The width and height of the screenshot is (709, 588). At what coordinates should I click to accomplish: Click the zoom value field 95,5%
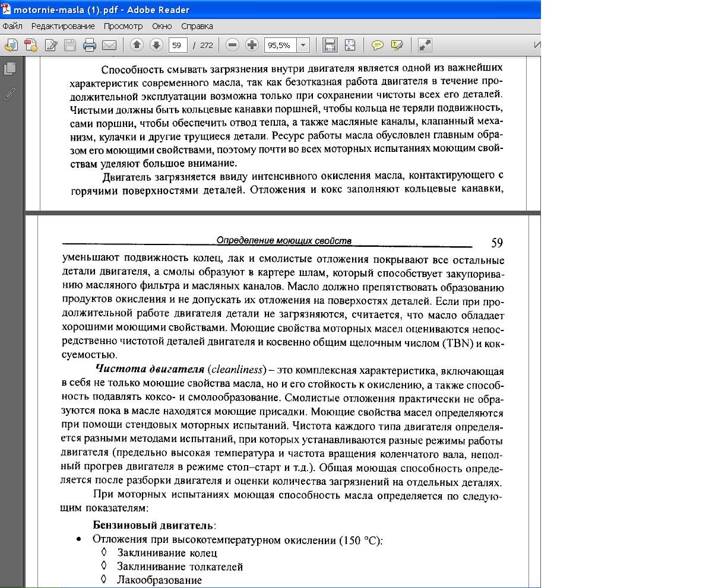point(280,45)
